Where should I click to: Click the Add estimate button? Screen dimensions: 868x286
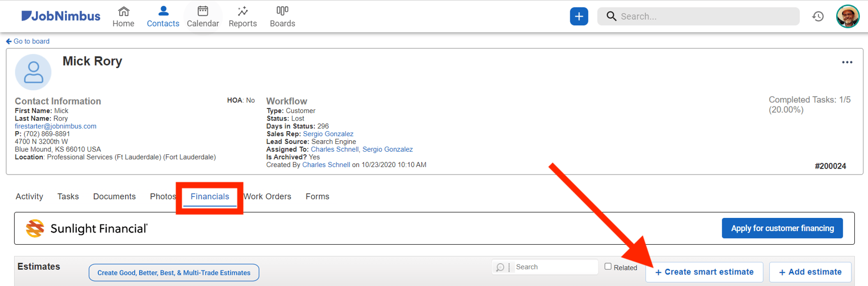coord(810,272)
